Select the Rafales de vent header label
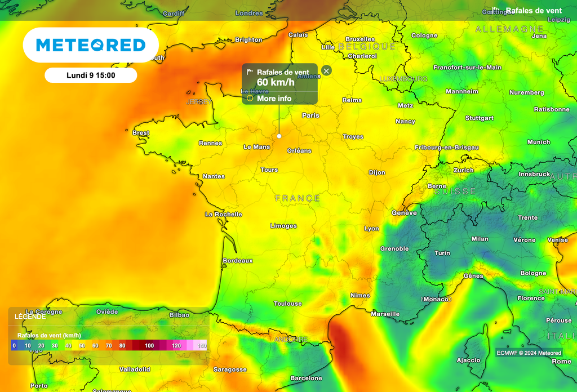 pos(533,11)
